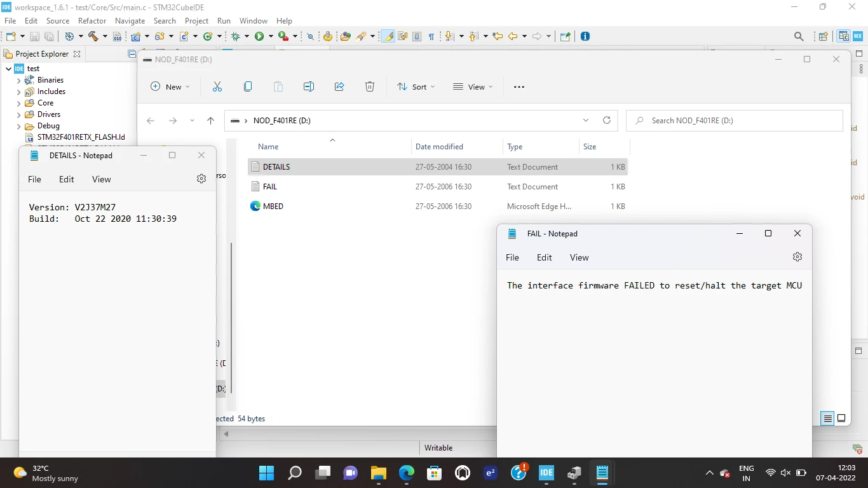Click the blue Information Center icon
This screenshot has width=868, height=488.
click(585, 36)
